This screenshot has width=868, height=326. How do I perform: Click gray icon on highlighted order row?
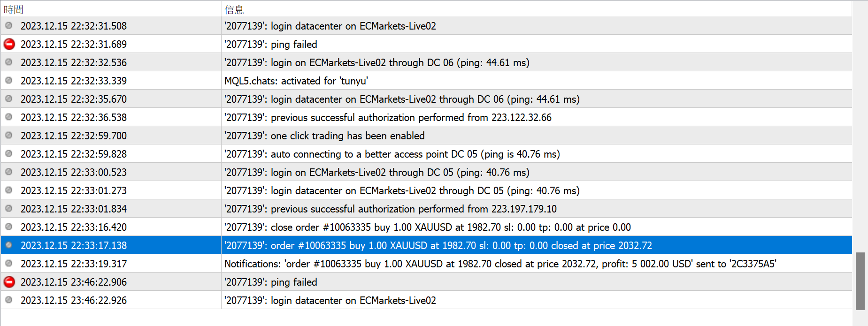click(9, 245)
